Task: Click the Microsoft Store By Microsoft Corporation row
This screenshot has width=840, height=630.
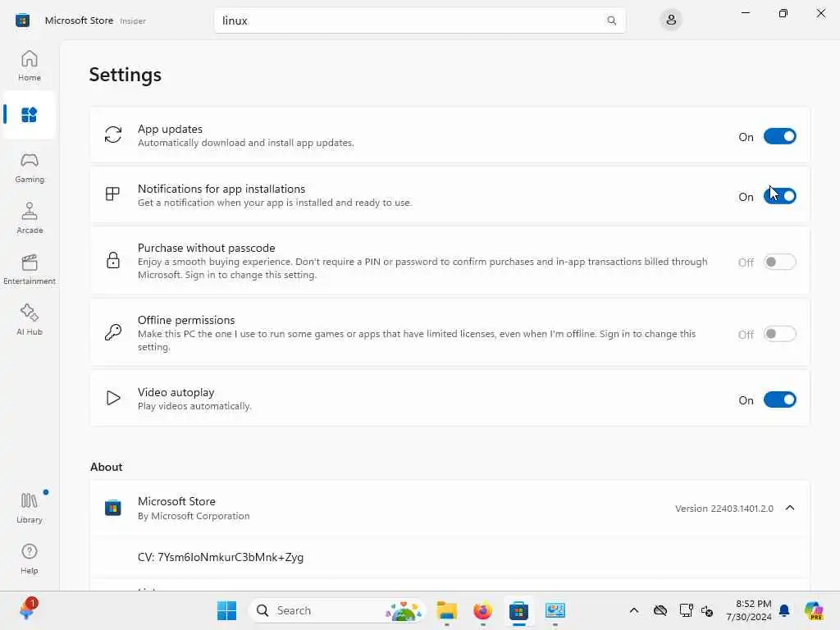Action: point(450,508)
